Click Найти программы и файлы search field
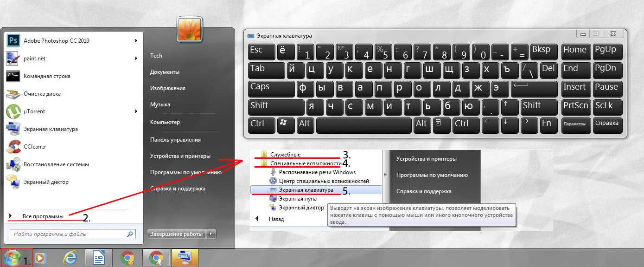The height and width of the screenshot is (267, 644). [72, 234]
